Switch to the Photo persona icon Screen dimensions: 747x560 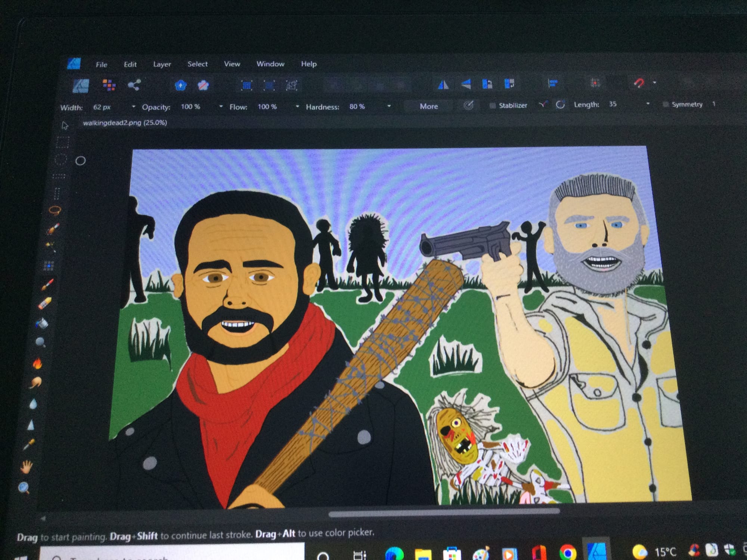click(81, 86)
